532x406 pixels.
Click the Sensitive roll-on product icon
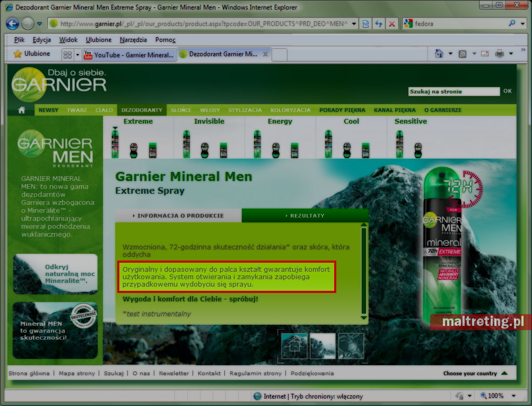(x=418, y=150)
